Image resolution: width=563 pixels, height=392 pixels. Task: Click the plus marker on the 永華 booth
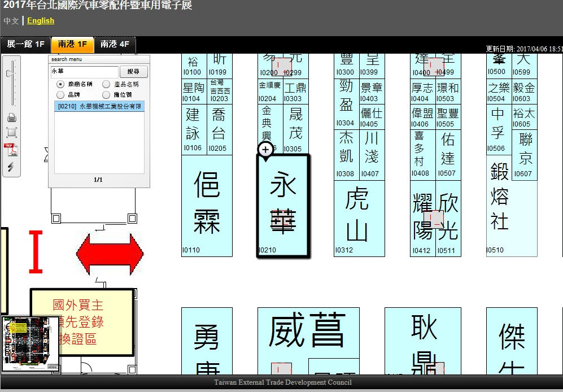(x=265, y=150)
